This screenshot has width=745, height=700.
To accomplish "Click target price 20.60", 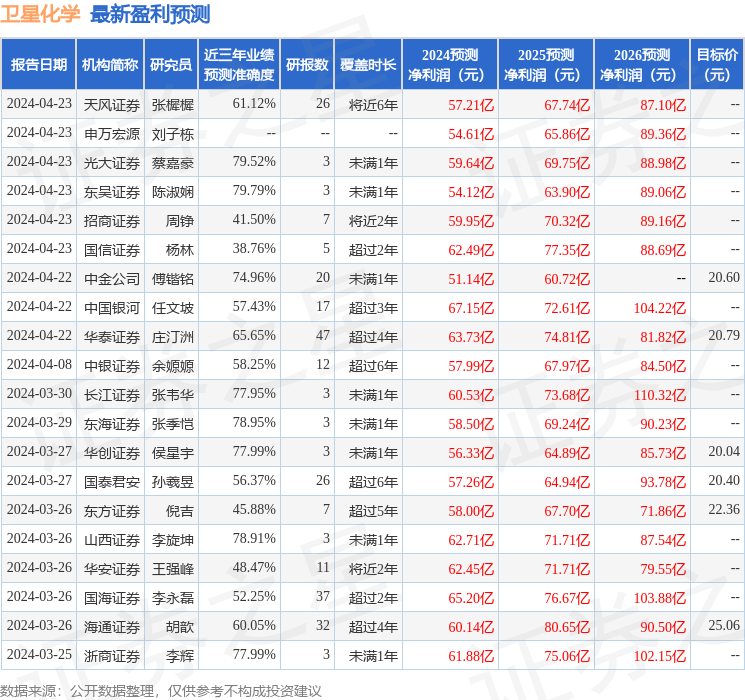I will [x=724, y=277].
